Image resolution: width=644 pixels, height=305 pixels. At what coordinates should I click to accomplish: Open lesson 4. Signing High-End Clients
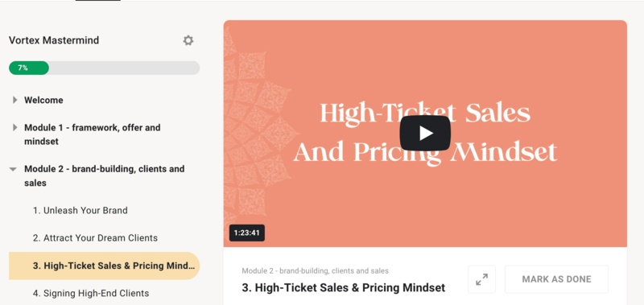[x=91, y=293]
